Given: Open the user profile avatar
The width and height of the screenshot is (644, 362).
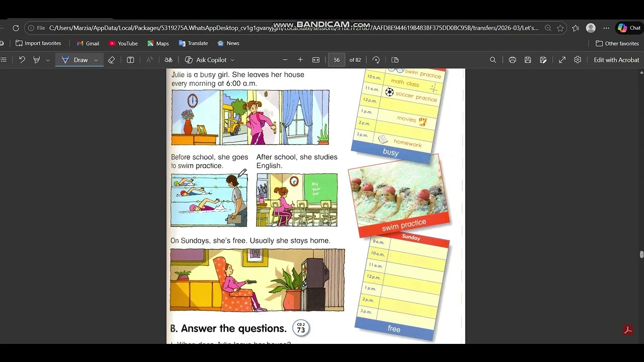Looking at the screenshot, I should [x=591, y=28].
